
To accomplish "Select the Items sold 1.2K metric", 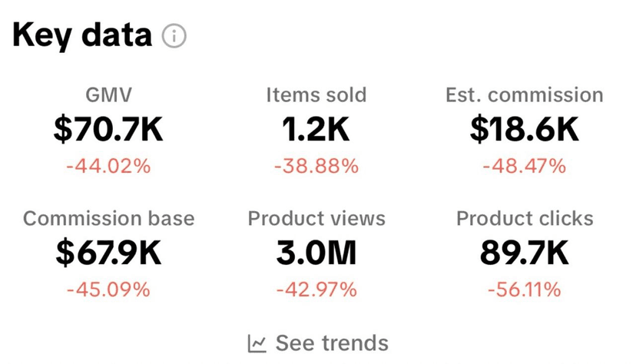I will pos(316,130).
